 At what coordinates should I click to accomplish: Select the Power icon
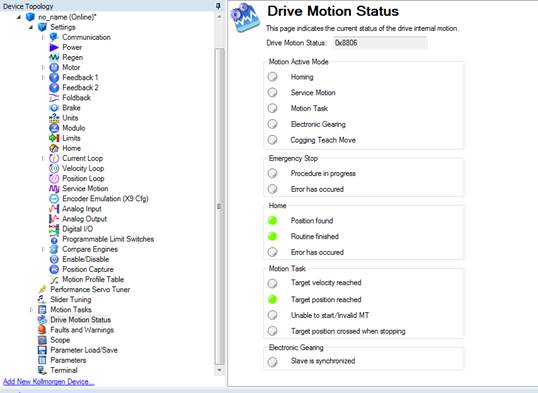point(54,47)
